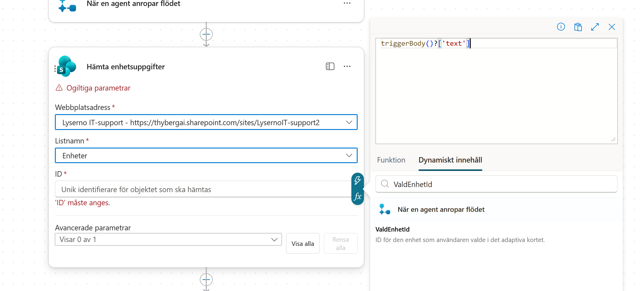Click the Rensa alla button

(x=341, y=243)
